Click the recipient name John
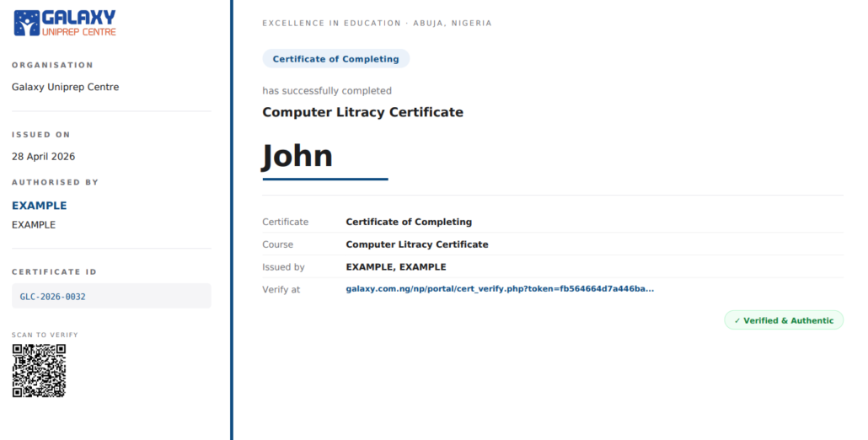Screen dimensions: 868x440 point(297,156)
